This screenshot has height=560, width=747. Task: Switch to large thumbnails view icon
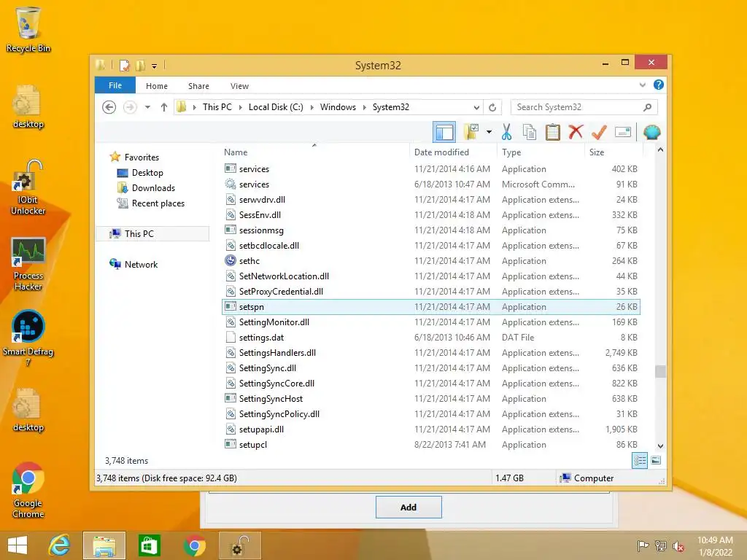[656, 460]
